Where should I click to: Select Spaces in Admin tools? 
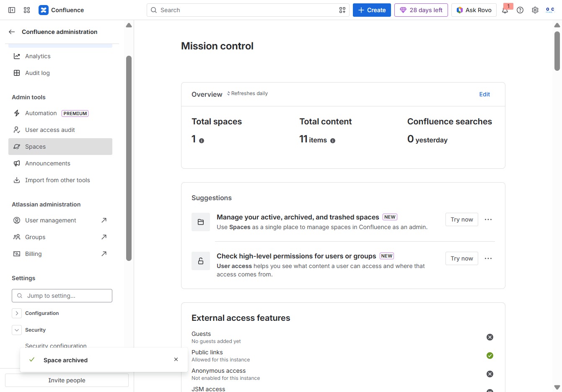point(60,147)
